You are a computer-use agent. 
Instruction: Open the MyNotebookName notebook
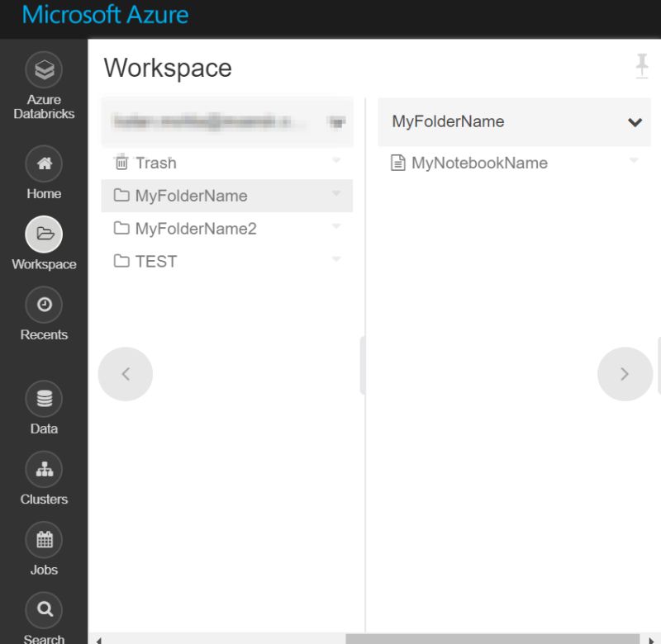[x=514, y=163]
